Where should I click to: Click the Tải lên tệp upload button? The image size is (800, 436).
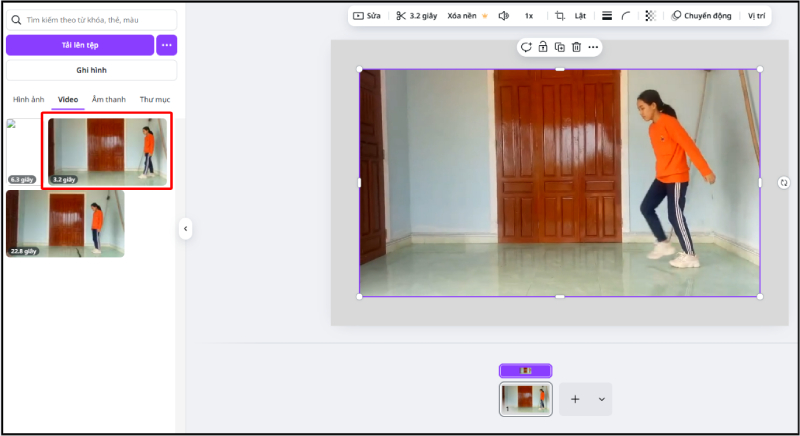coord(80,45)
